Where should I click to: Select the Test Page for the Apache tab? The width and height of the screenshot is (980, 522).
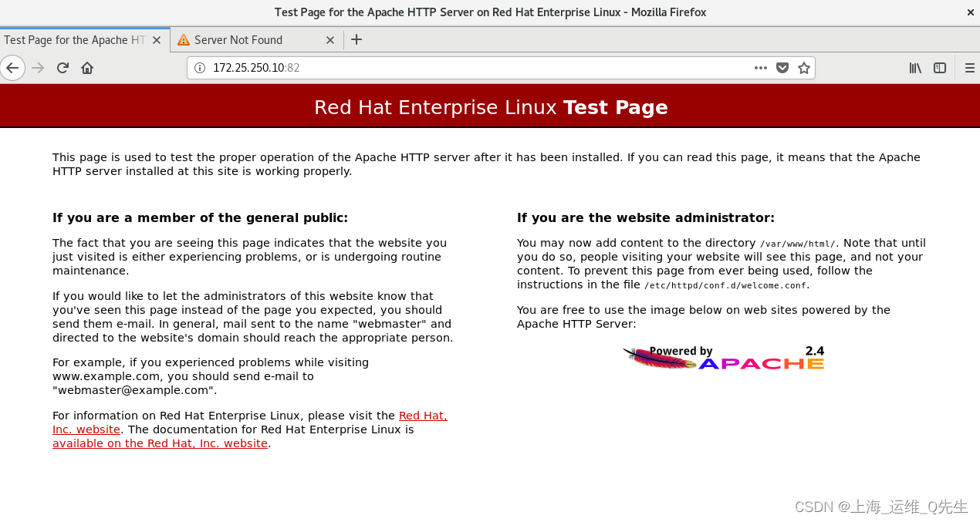(x=85, y=40)
